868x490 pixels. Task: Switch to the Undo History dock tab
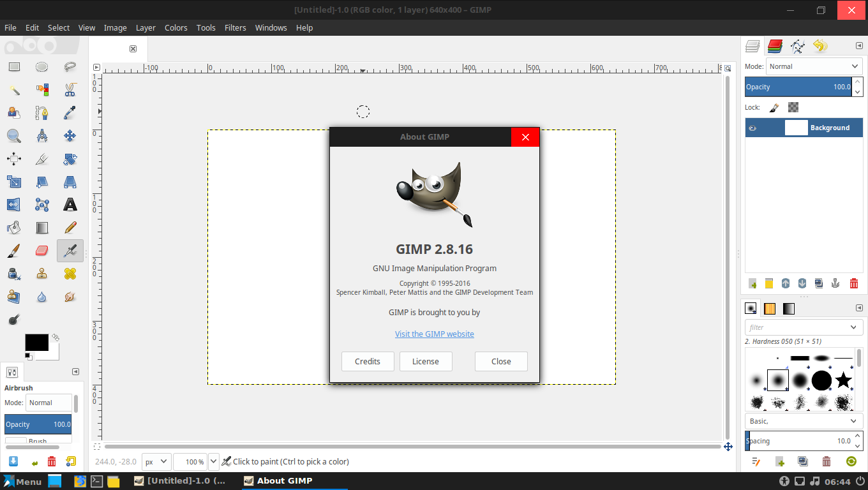coord(820,46)
